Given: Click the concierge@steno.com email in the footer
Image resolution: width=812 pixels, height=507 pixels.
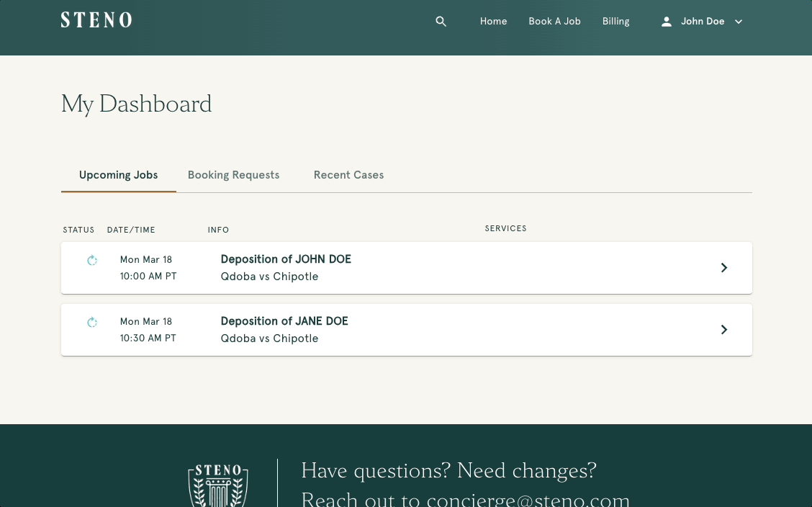Looking at the screenshot, I should click(528, 499).
